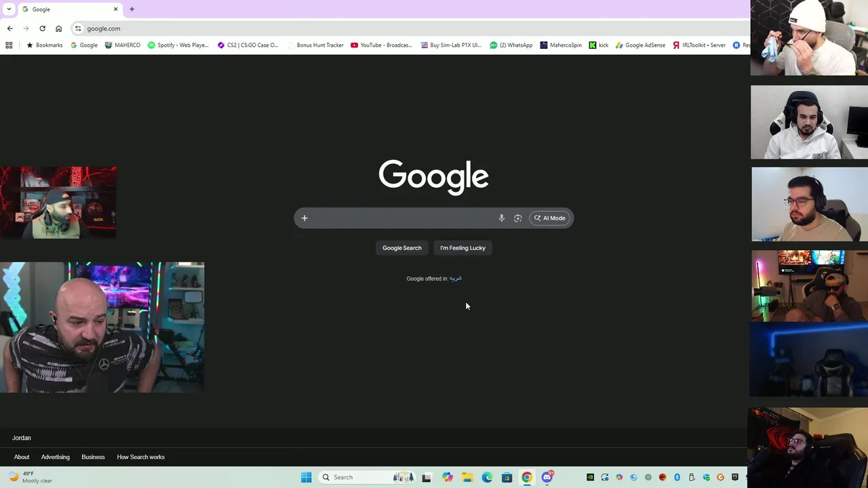Switch to AI Mode
868x488 pixels.
tap(549, 218)
